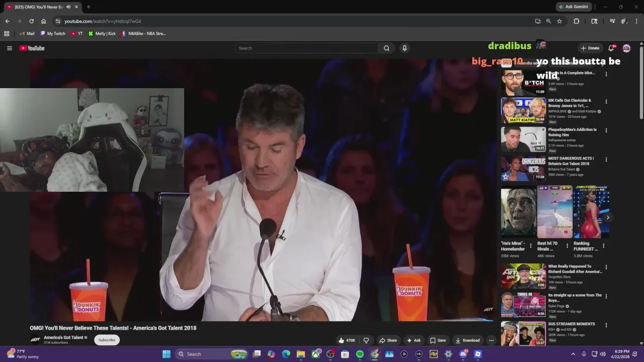Bookmark this page with the star icon
Screen dimensions: 644x362
[x=559, y=21]
